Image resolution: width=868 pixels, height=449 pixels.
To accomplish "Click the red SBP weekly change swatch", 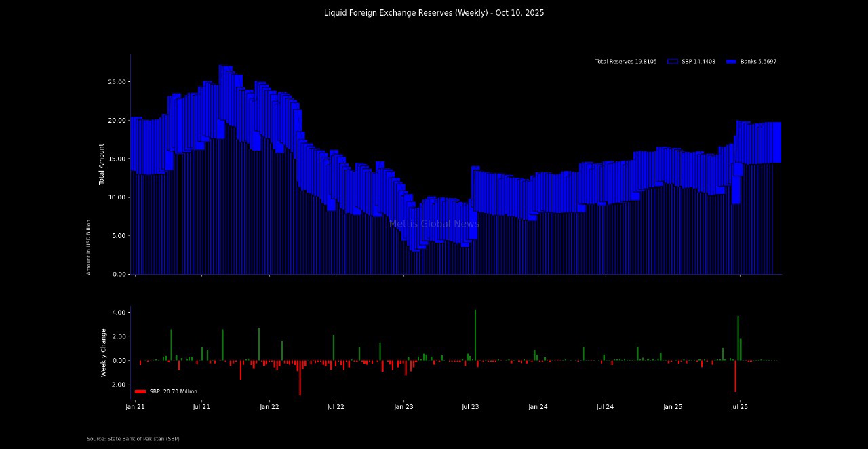I will point(140,391).
